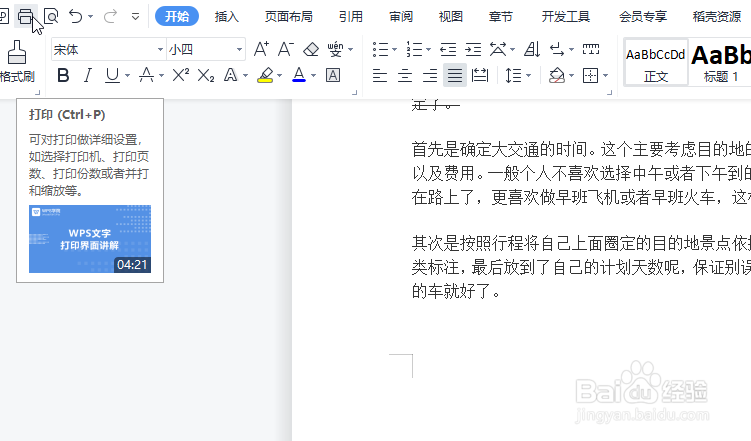Open line spacing options

513,75
